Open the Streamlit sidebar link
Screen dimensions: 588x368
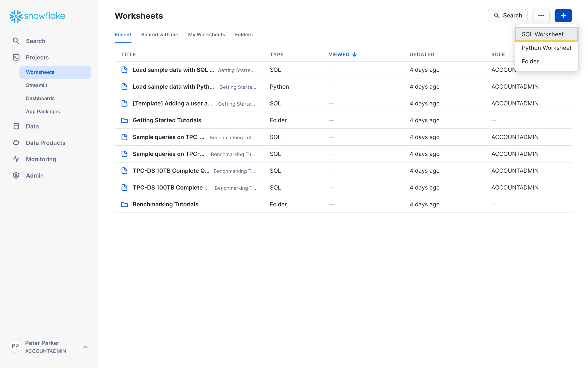[37, 85]
